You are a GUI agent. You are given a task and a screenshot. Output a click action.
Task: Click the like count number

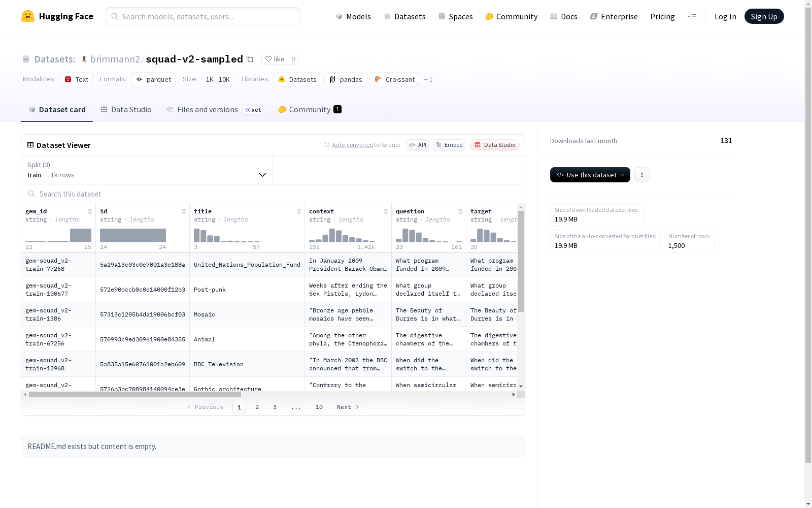(293, 59)
